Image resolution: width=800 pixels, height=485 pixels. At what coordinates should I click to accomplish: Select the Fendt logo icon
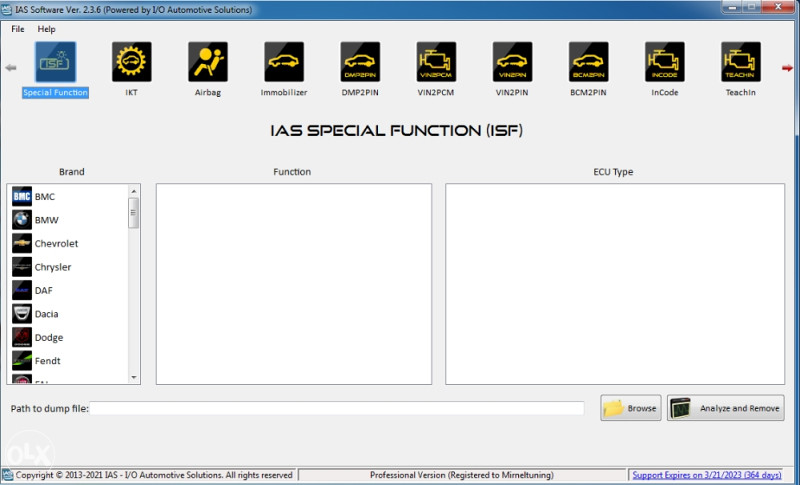point(22,361)
